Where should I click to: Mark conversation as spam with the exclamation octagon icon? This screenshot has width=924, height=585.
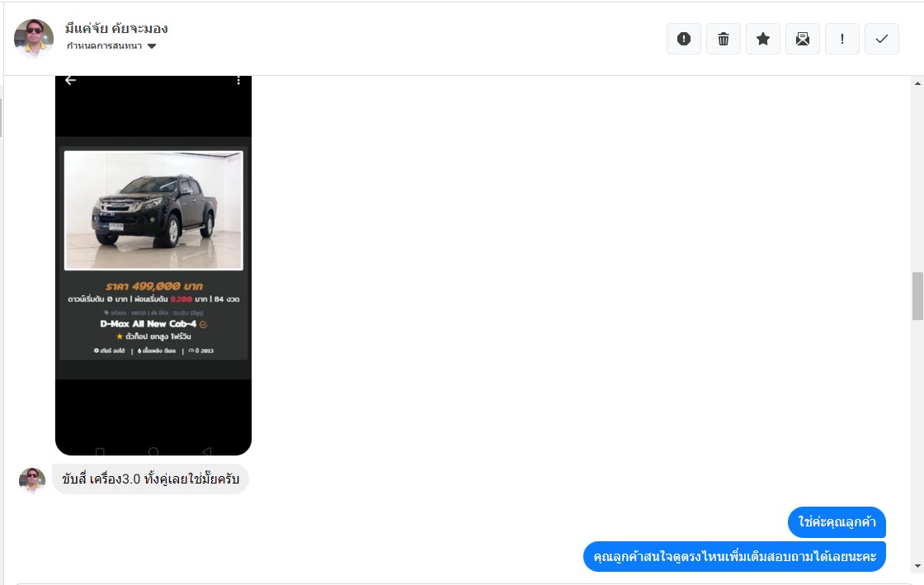click(684, 39)
